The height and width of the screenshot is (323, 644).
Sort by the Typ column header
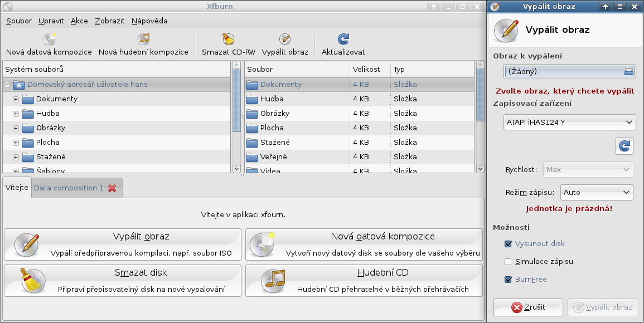coord(432,70)
